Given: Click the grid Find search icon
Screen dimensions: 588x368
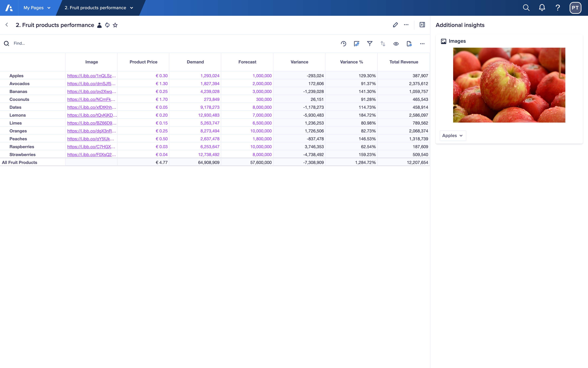Looking at the screenshot, I should click(x=7, y=44).
